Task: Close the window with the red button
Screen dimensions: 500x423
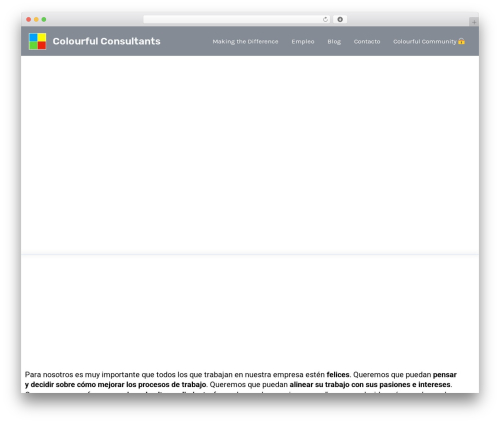Action: click(x=29, y=20)
